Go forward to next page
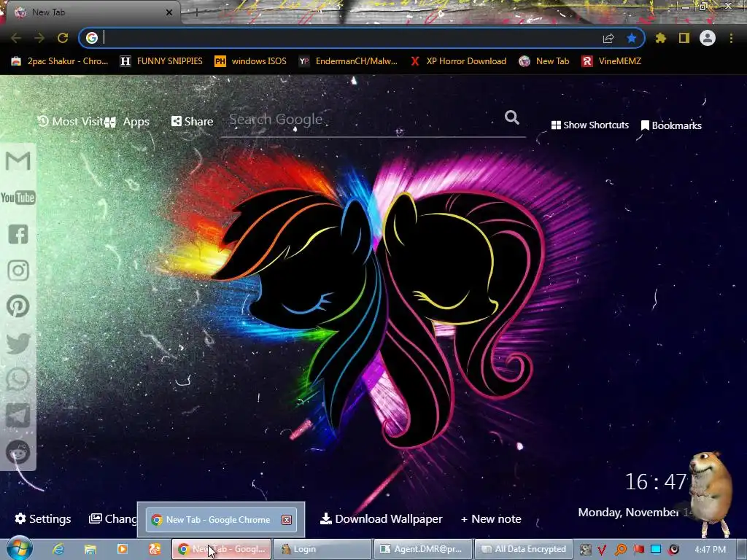747x560 pixels. click(39, 38)
